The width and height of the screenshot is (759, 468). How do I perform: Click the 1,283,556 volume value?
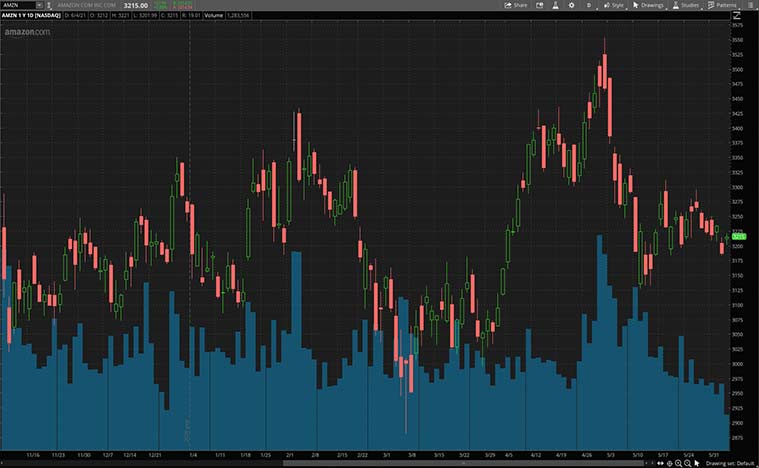coord(238,15)
